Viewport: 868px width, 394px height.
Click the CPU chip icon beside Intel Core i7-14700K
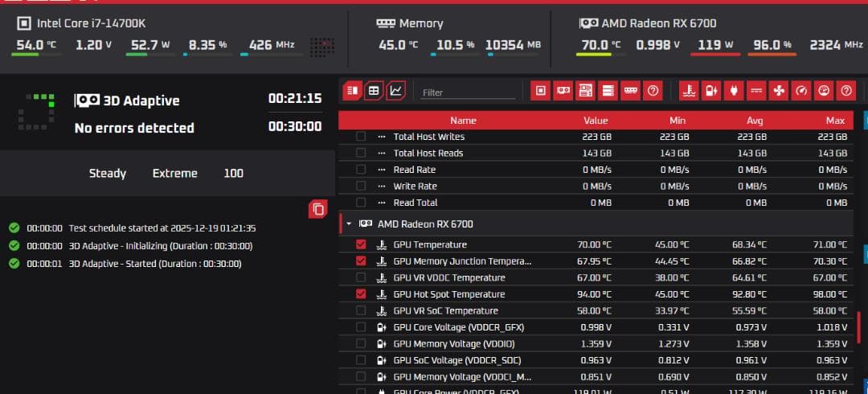[x=24, y=23]
